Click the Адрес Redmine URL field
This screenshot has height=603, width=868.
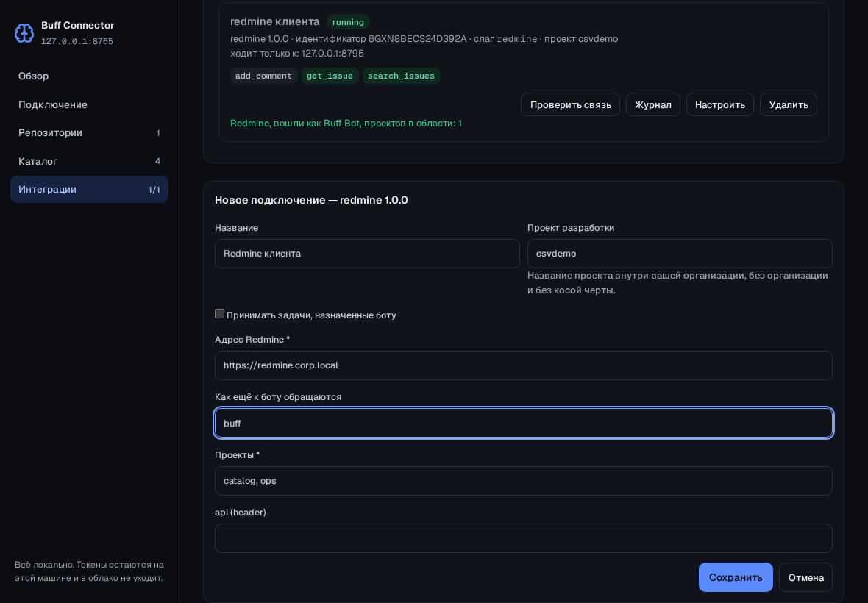[523, 365]
